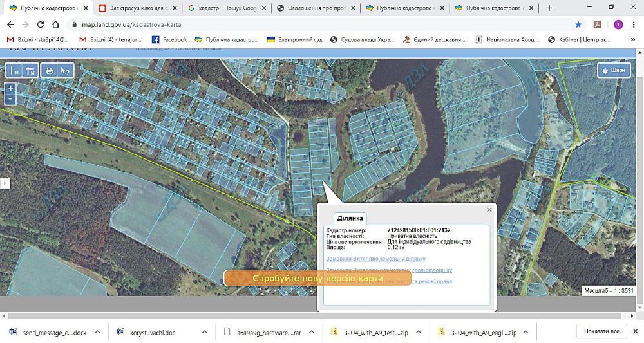Open Електронний суд bookmark
Image resolution: width=644 pixels, height=343 pixels.
295,39
